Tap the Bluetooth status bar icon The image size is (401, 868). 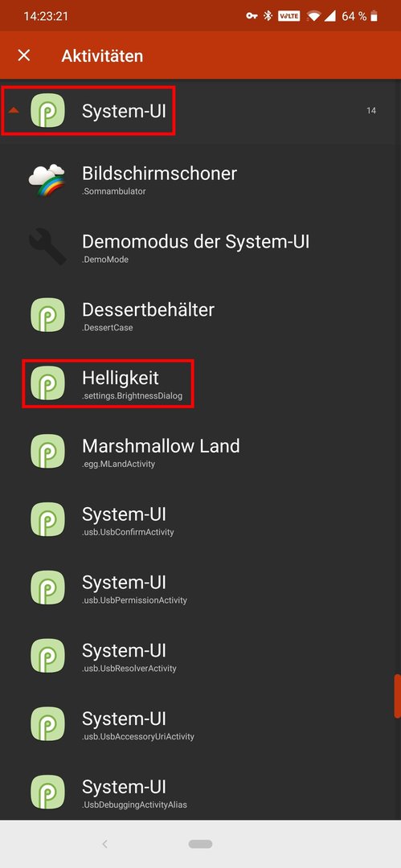(x=268, y=16)
